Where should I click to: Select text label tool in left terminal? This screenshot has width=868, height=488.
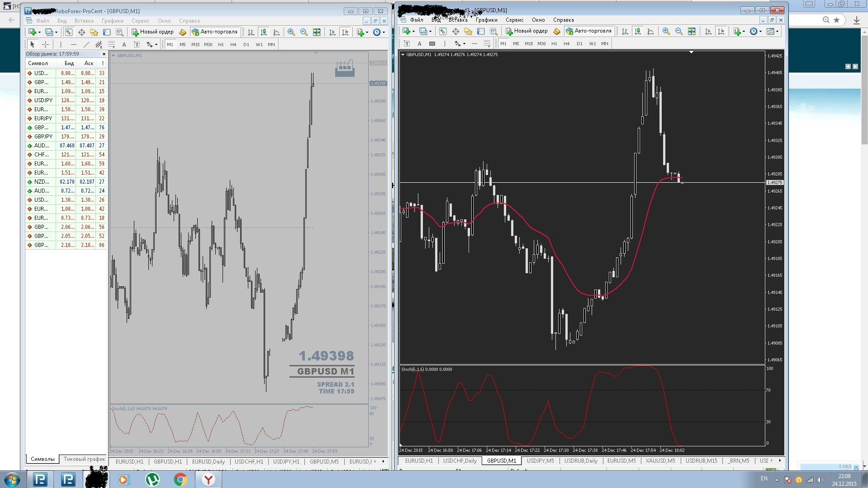pos(137,44)
